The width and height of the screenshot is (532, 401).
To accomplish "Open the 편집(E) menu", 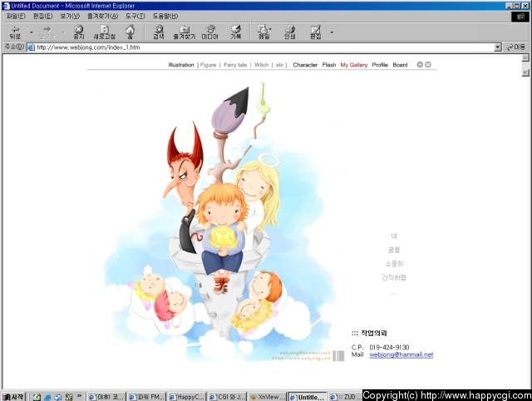I will (42, 17).
